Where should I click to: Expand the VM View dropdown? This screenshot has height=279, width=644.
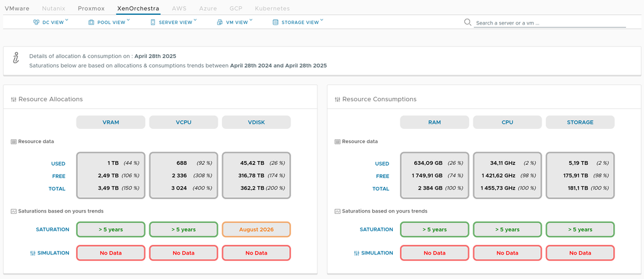[237, 22]
